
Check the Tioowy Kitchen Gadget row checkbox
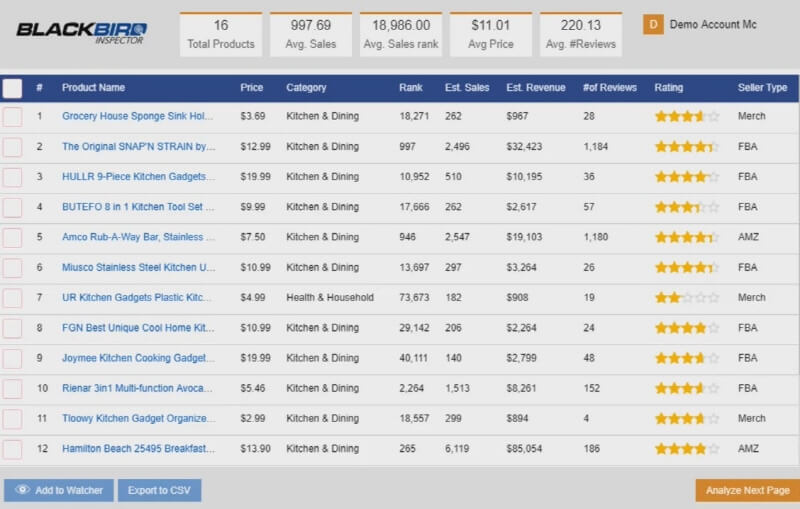(12, 419)
